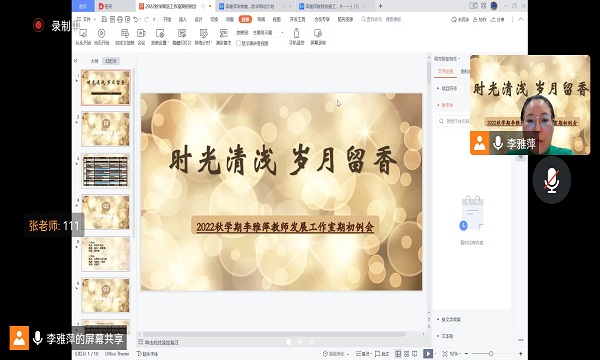
Task: Open the app grid icon in title bar
Action: (x=484, y=6)
